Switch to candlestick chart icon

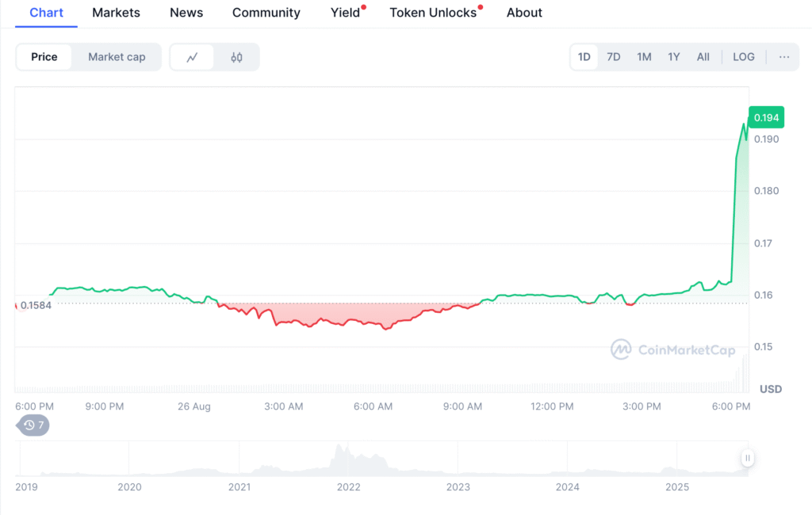point(236,57)
